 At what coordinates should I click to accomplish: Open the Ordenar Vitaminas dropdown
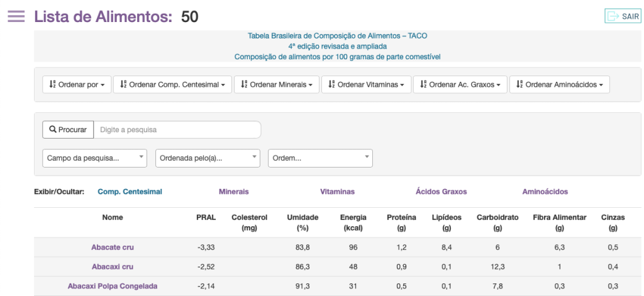click(x=367, y=84)
